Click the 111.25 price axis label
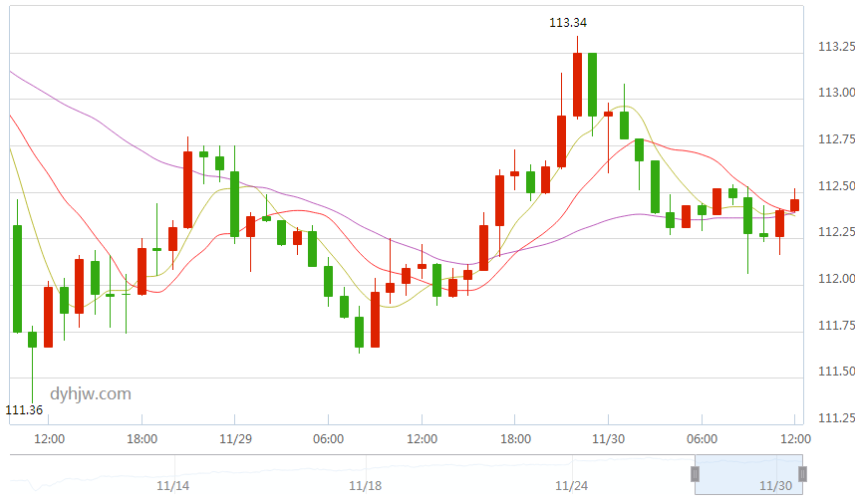This screenshot has width=855, height=504. point(836,418)
